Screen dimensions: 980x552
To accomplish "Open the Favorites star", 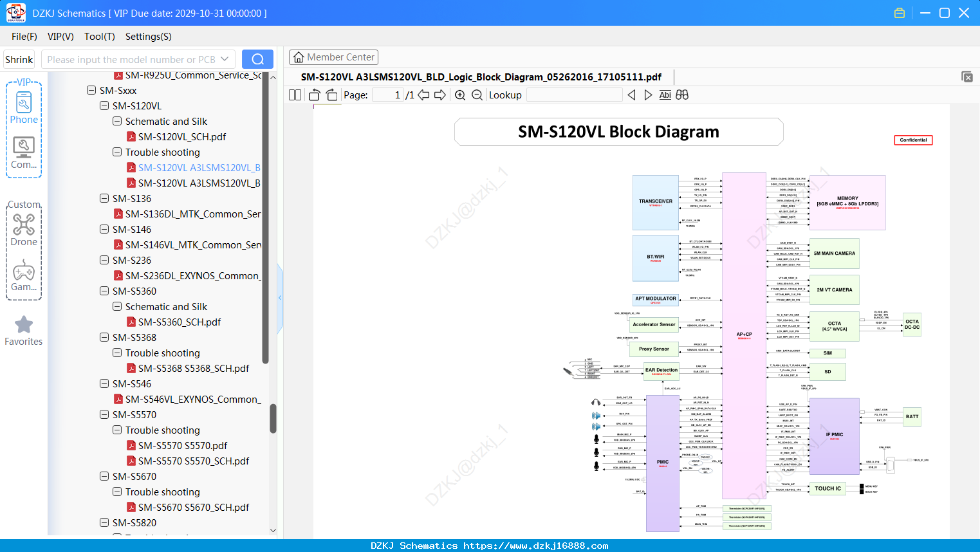I will pyautogui.click(x=24, y=331).
